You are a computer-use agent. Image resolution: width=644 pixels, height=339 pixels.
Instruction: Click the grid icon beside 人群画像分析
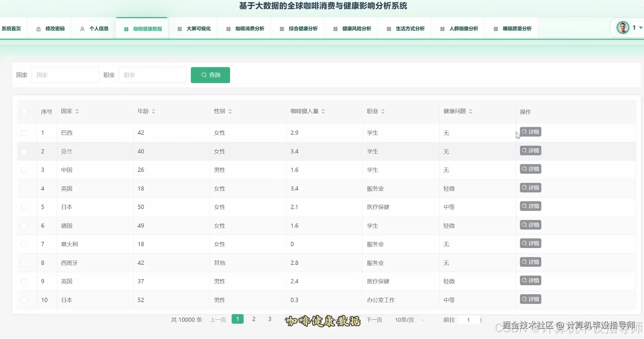pyautogui.click(x=442, y=29)
